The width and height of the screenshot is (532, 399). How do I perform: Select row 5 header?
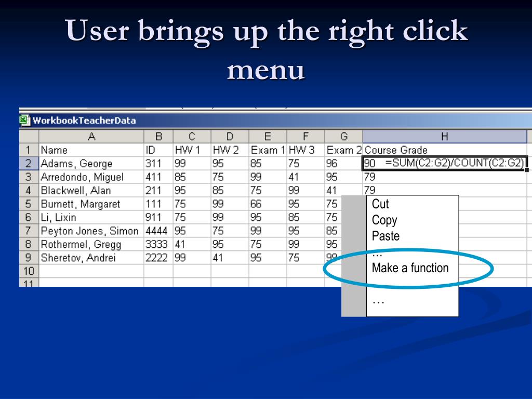(x=29, y=204)
